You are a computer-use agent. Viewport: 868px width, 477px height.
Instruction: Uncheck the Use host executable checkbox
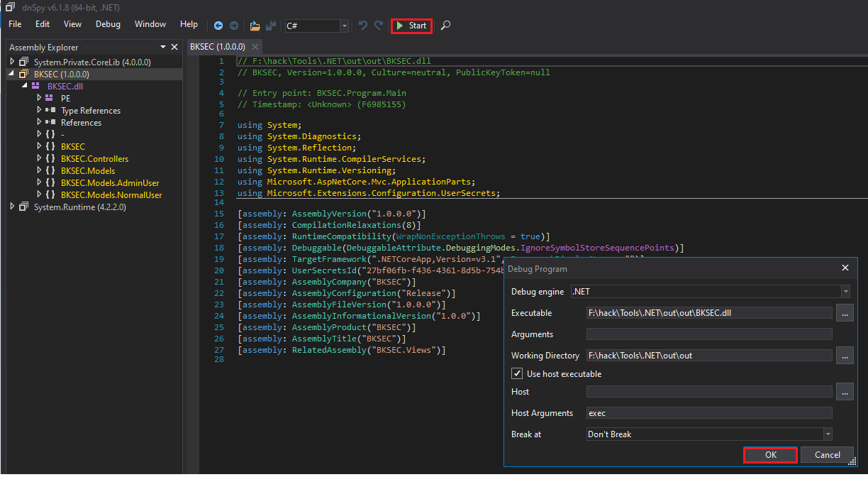click(517, 374)
